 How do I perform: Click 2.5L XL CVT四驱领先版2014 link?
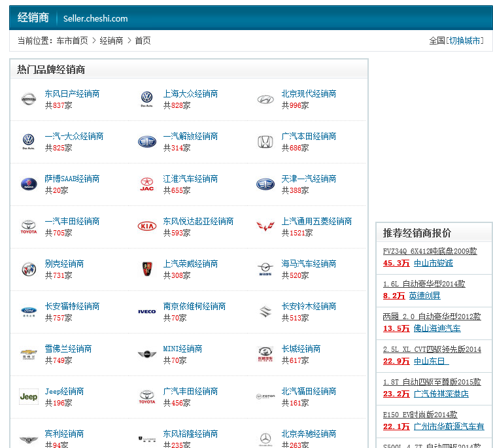(x=432, y=349)
